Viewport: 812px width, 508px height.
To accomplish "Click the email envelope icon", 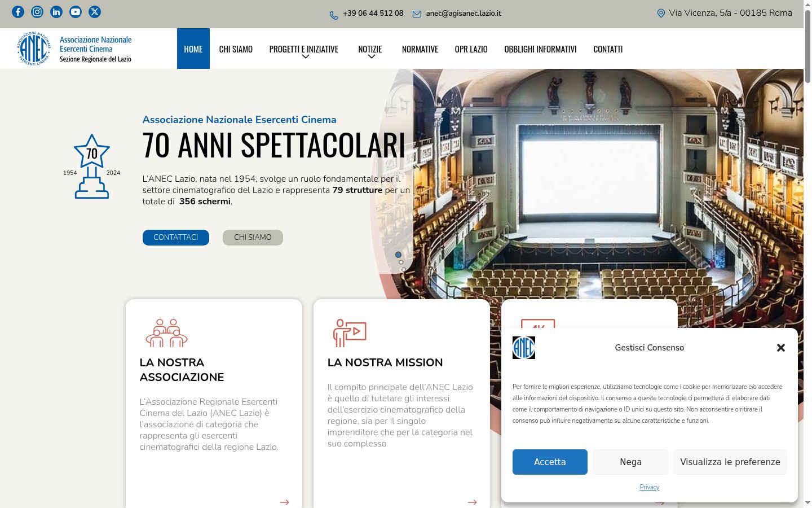I will pyautogui.click(x=417, y=14).
